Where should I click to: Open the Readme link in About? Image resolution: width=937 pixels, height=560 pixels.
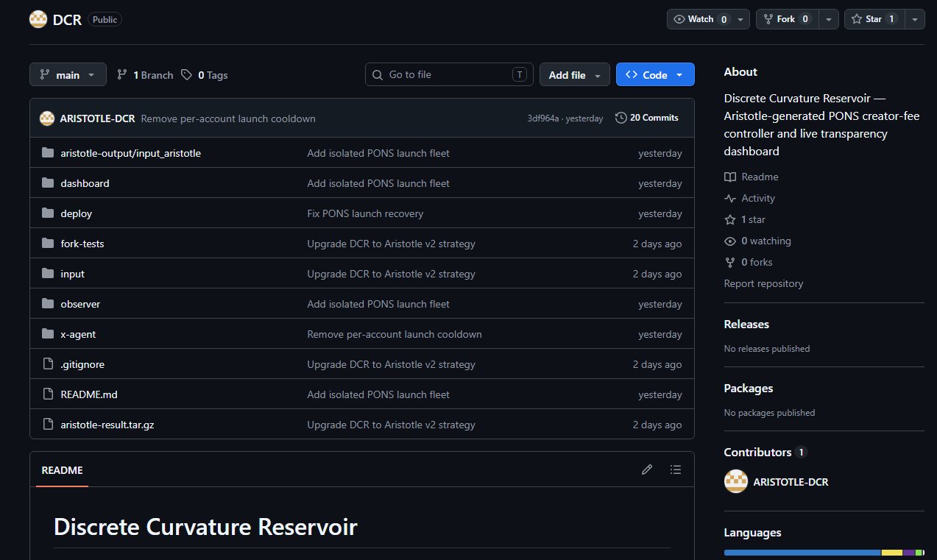(751, 177)
